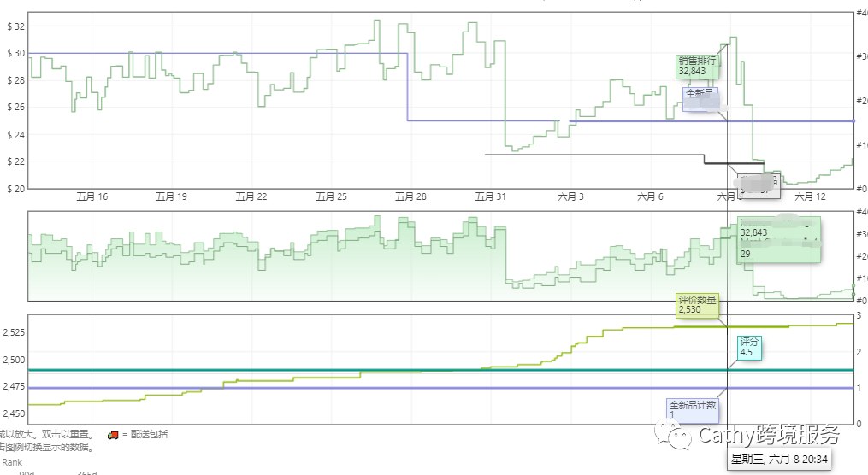Click the Rank label below the charts

pyautogui.click(x=12, y=462)
